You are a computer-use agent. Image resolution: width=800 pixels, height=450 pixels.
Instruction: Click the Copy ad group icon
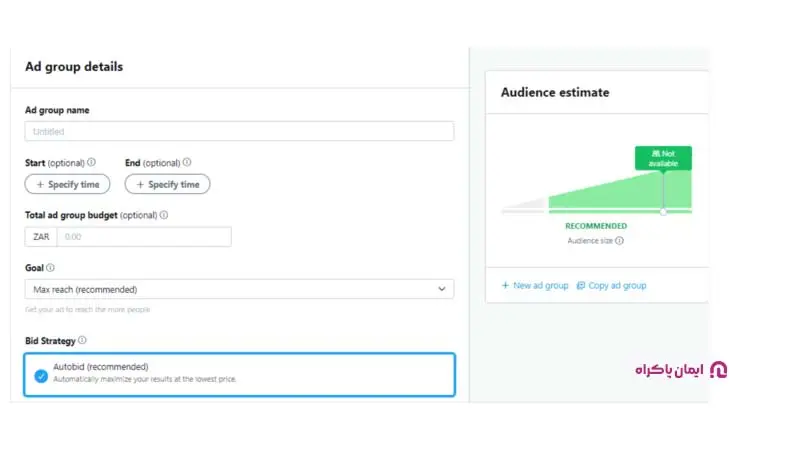(x=581, y=286)
